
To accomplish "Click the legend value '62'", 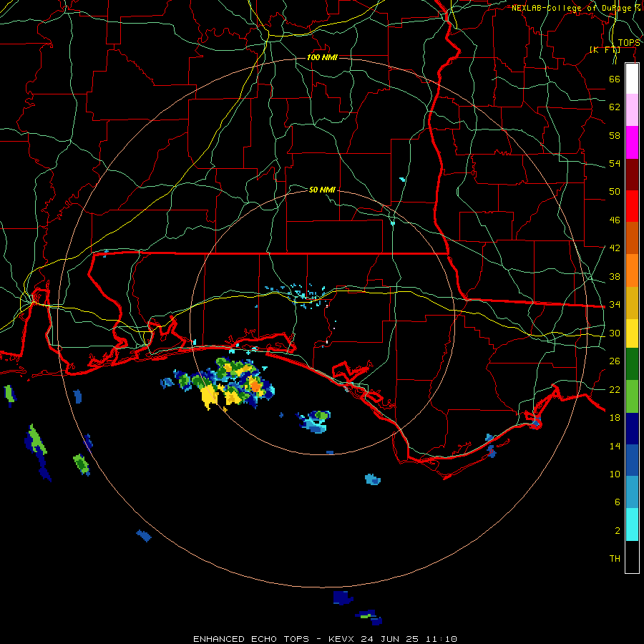I will pos(615,107).
